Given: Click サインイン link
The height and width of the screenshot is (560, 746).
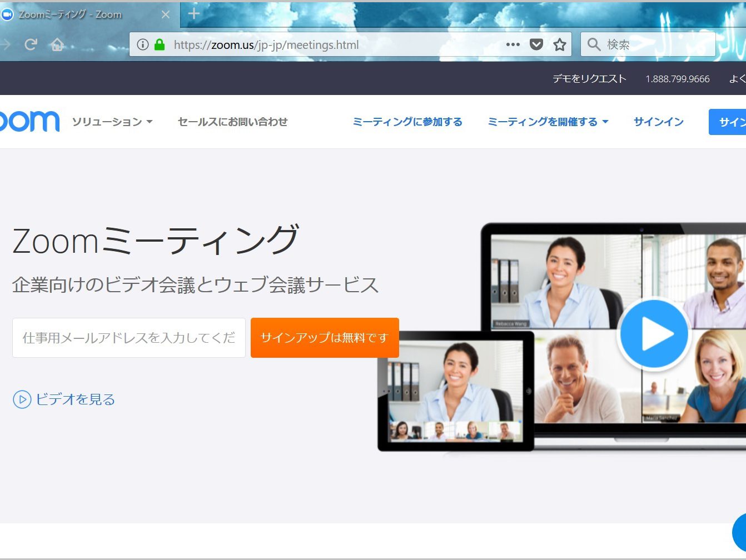Looking at the screenshot, I should 659,122.
